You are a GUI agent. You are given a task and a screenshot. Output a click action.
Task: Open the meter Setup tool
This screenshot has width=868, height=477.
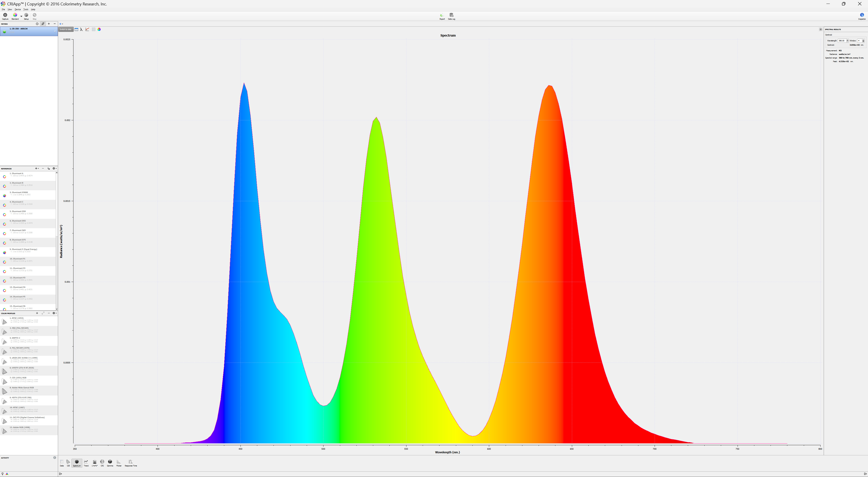[26, 16]
